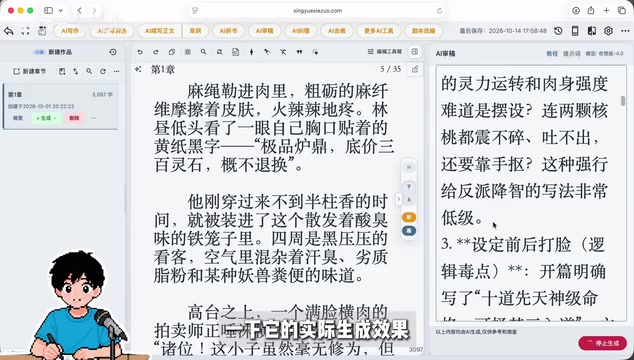Search chapters with sidebar magnifier icon

pyautogui.click(x=89, y=71)
